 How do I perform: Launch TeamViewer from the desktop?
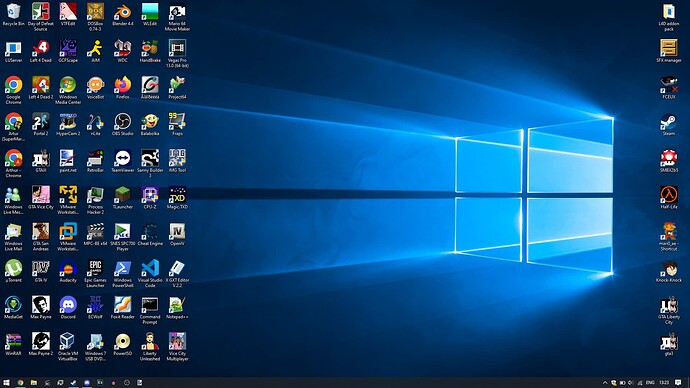(x=123, y=161)
